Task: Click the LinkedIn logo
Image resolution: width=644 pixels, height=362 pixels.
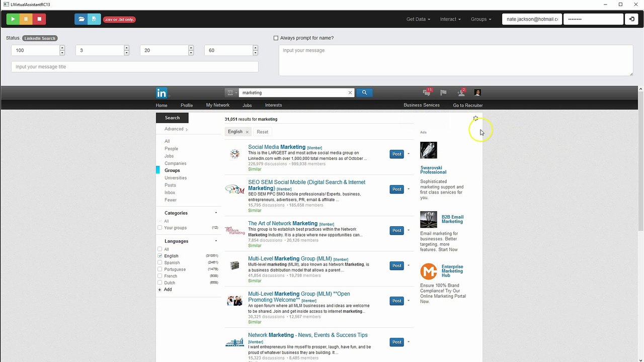Action: pyautogui.click(x=162, y=93)
